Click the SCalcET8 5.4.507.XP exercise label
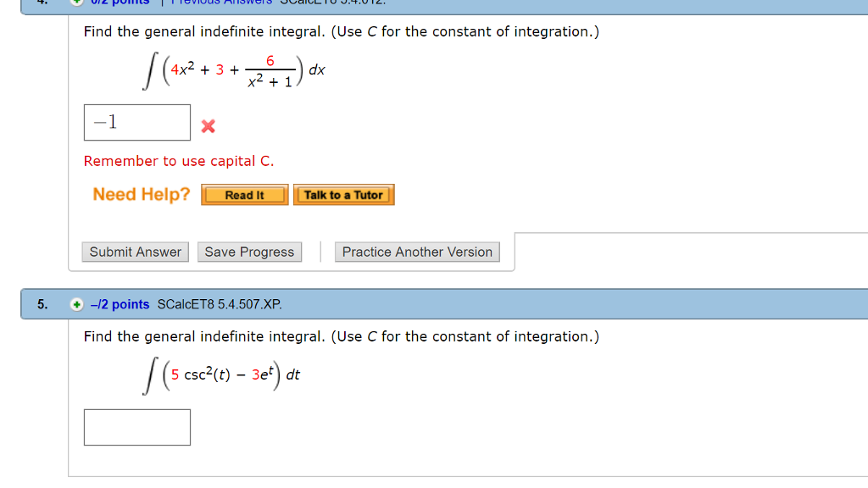 pyautogui.click(x=221, y=303)
